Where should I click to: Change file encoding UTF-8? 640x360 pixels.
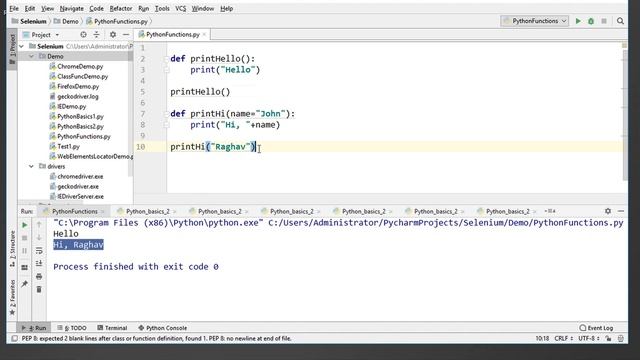[589, 338]
